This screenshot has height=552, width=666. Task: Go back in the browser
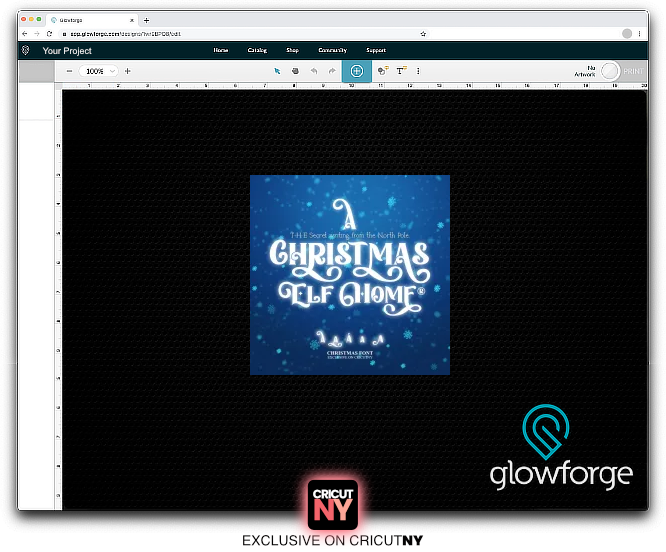pos(25,34)
